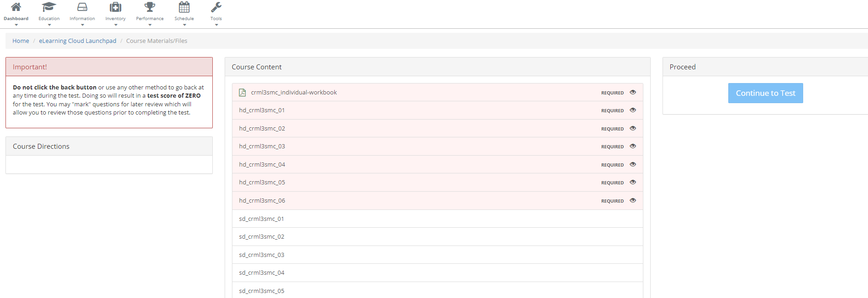Toggle eye icon for hd_crml3smc_01

633,110
